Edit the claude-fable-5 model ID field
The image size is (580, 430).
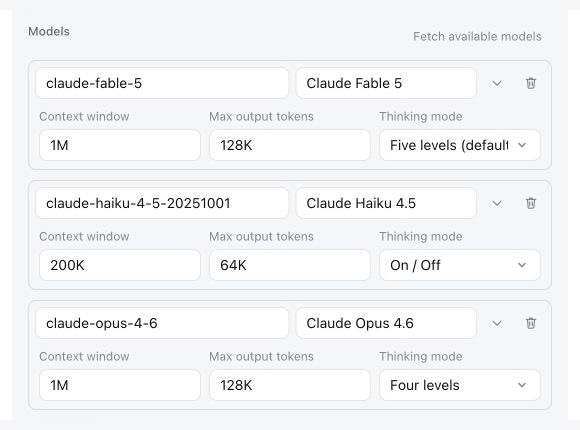coord(162,83)
